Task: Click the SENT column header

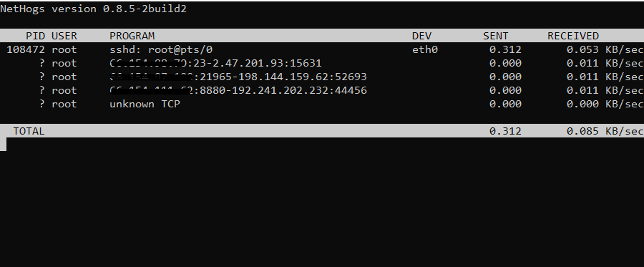Action: 495,36
